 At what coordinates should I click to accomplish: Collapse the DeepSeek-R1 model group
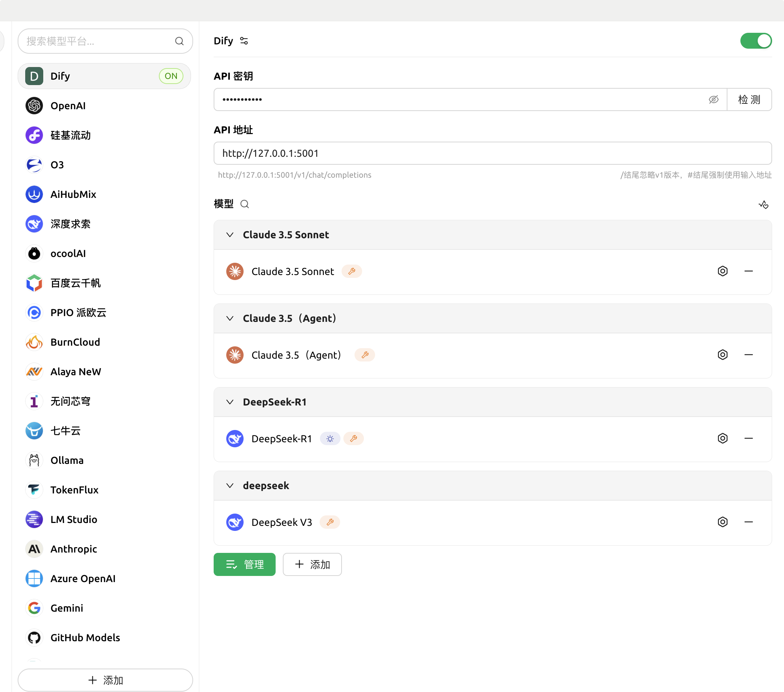tap(230, 402)
